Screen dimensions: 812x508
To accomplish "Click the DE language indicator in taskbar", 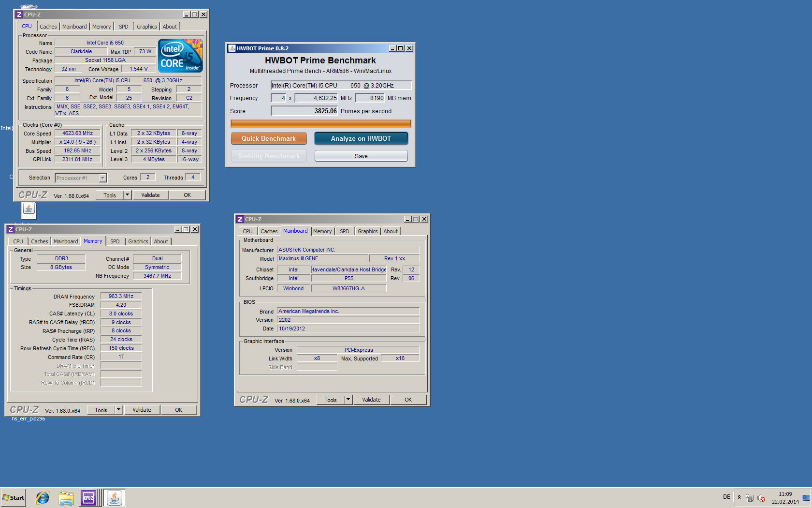I will pyautogui.click(x=726, y=497).
